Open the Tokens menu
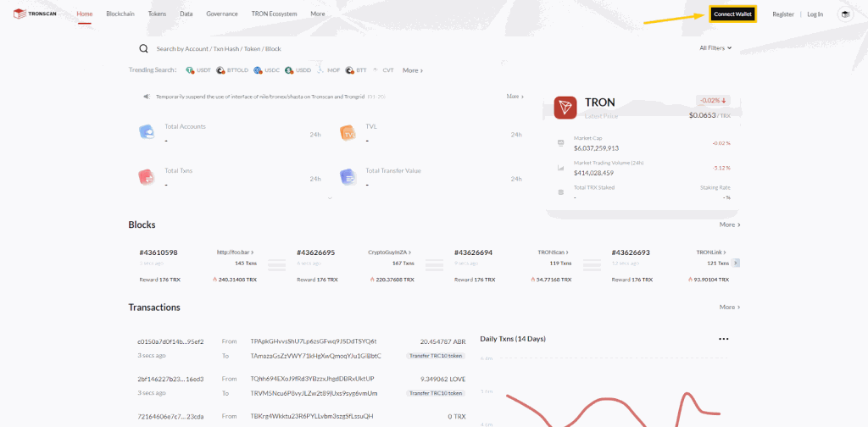Screen dimensions: 868x427 point(157,14)
